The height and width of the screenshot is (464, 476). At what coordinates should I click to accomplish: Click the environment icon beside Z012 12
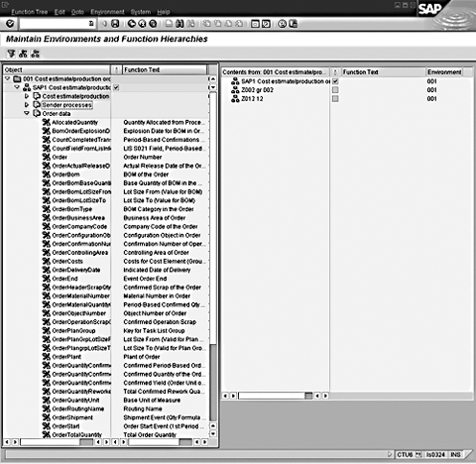coord(235,98)
